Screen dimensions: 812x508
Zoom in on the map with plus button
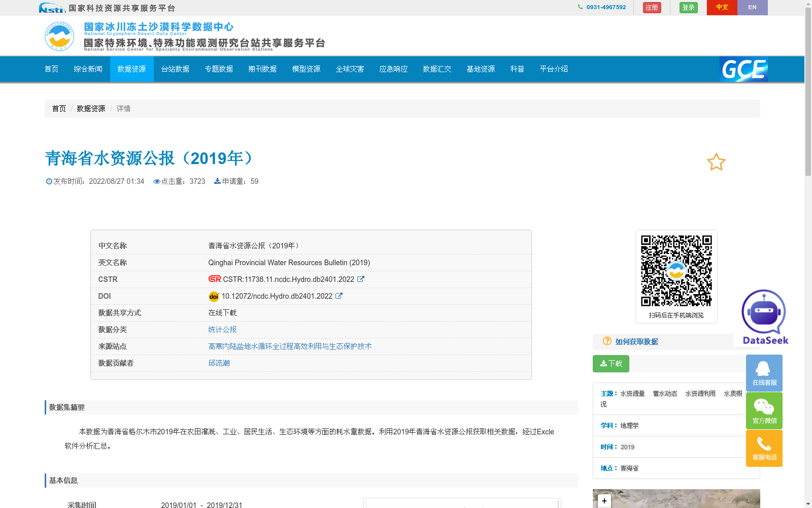pos(604,501)
